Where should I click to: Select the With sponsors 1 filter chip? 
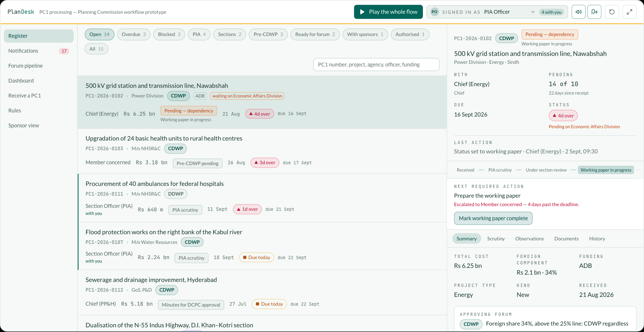[365, 34]
